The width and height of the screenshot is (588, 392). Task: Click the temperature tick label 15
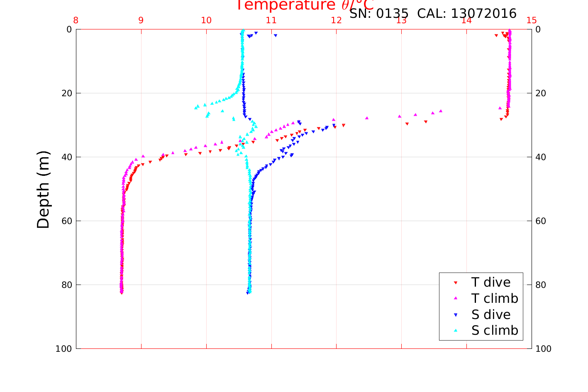(x=532, y=21)
